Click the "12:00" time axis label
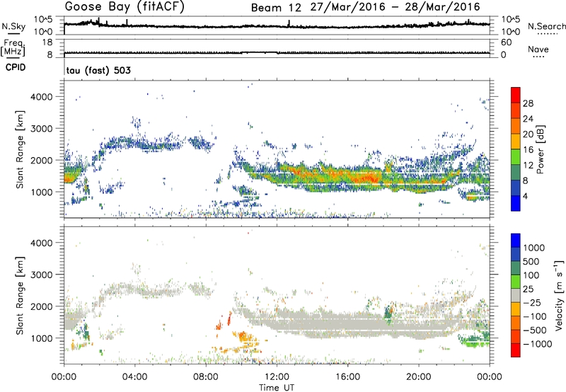The height and width of the screenshot is (392, 566). click(277, 377)
